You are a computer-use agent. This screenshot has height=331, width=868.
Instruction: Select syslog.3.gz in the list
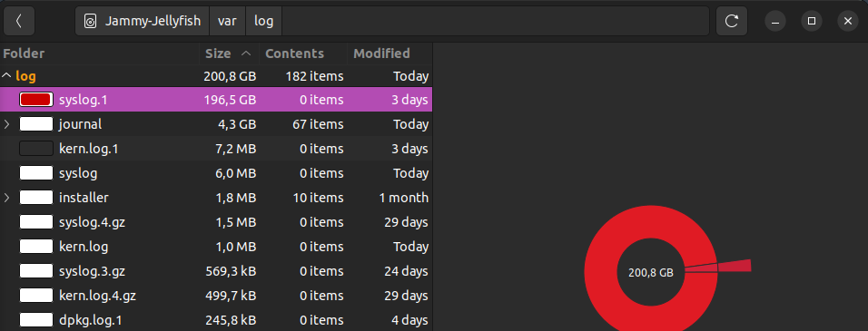click(92, 271)
